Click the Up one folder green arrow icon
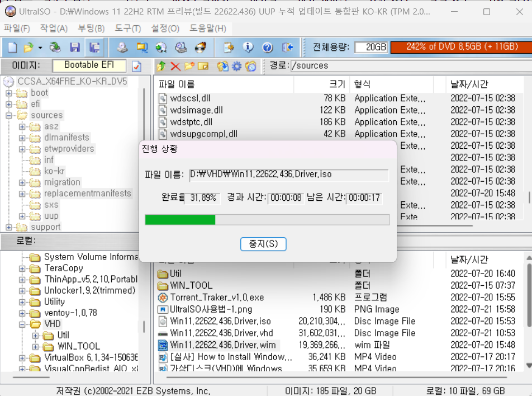 pos(161,66)
